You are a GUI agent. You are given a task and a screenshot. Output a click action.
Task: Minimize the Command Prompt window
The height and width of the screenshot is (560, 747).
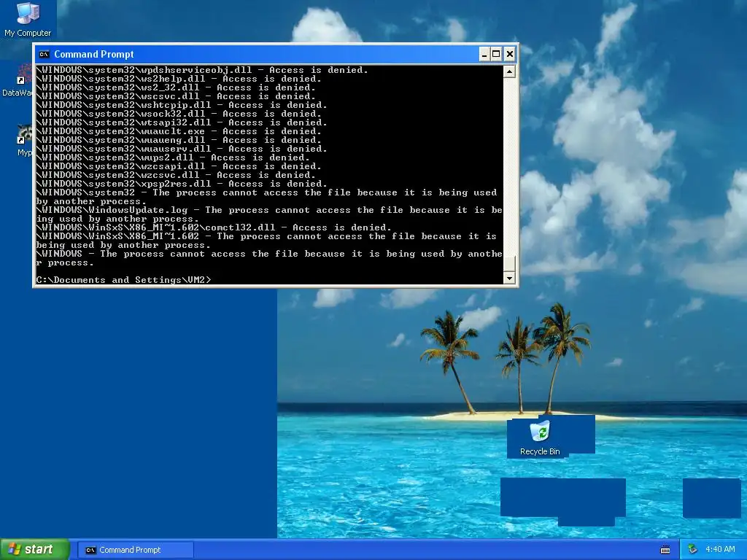coord(484,54)
